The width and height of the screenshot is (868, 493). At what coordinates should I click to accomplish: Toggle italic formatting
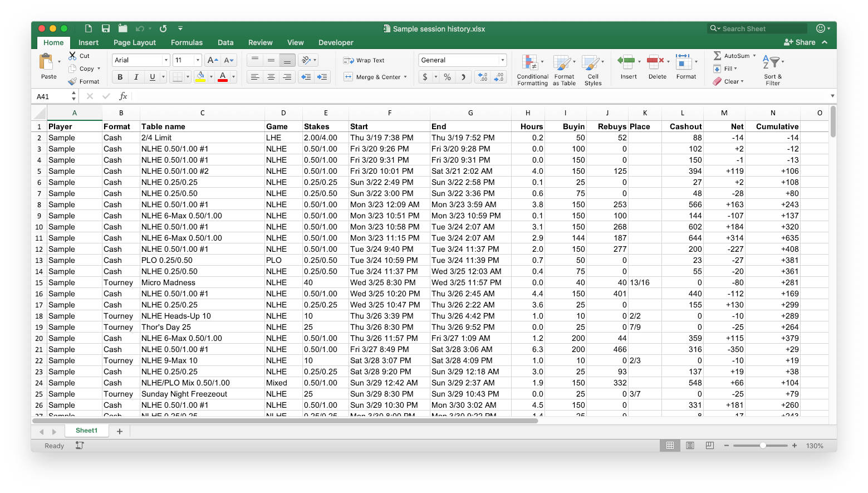136,77
